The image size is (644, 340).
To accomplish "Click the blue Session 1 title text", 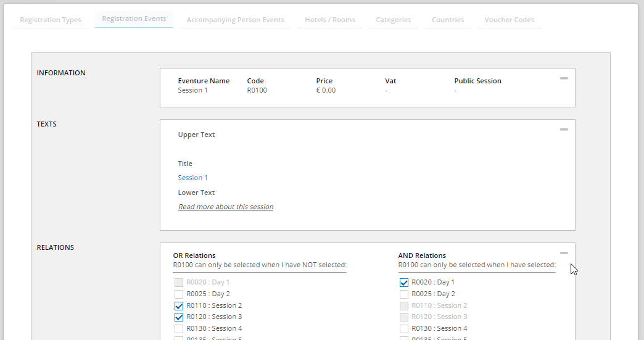I will point(192,178).
